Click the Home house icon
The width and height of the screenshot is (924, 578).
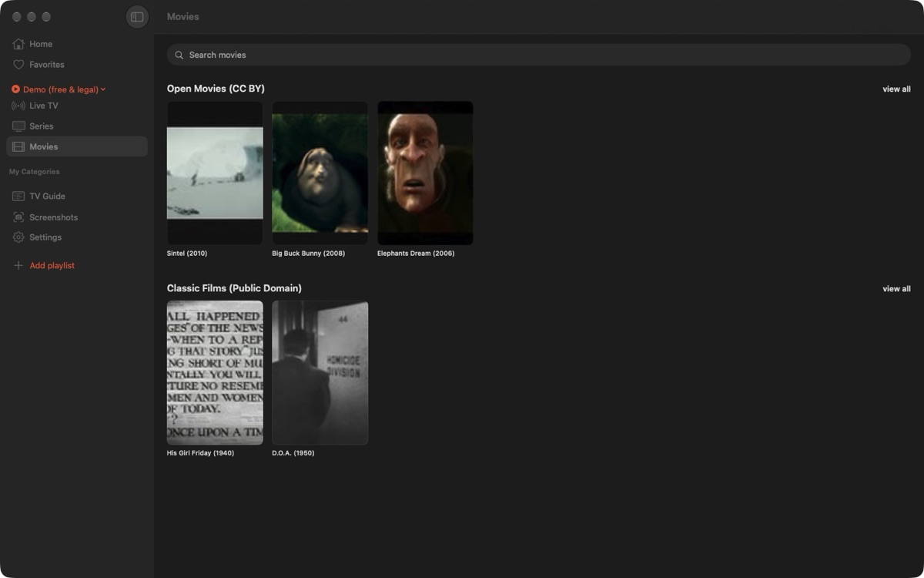[18, 44]
